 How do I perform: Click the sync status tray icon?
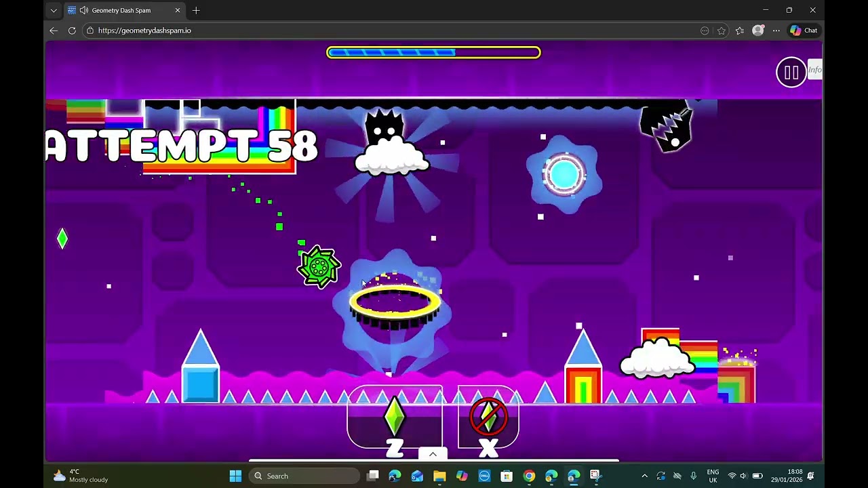click(x=660, y=476)
